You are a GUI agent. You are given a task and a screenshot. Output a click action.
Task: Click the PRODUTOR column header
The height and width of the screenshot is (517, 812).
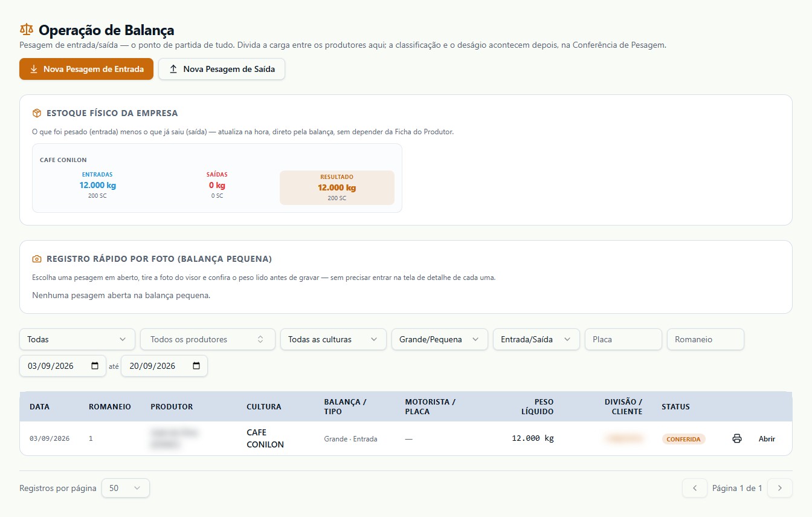point(172,406)
